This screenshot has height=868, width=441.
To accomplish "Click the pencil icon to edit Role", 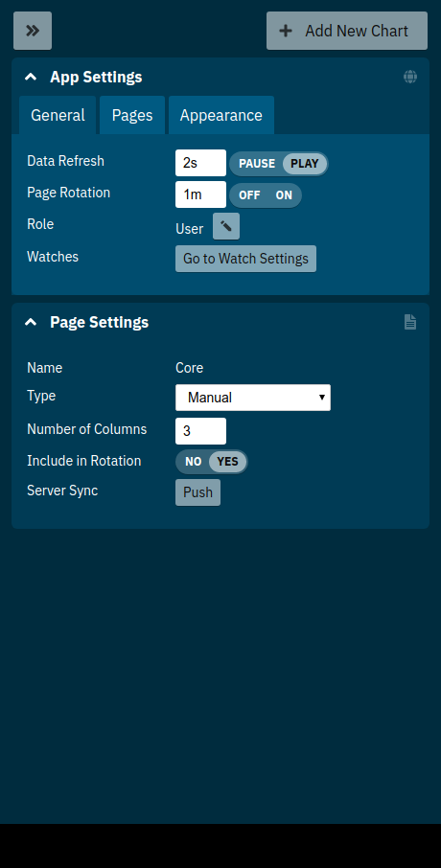I will coord(226,226).
